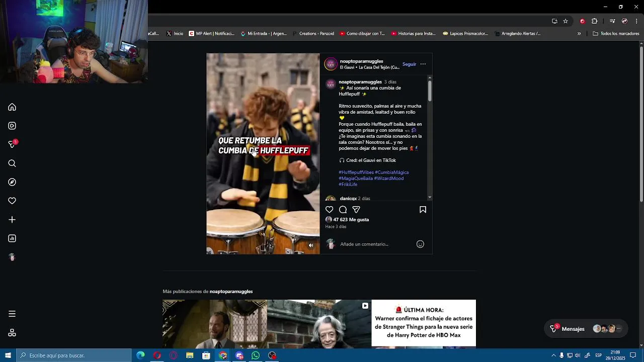
Task: Open emoji picker in comment box
Action: [420, 244]
